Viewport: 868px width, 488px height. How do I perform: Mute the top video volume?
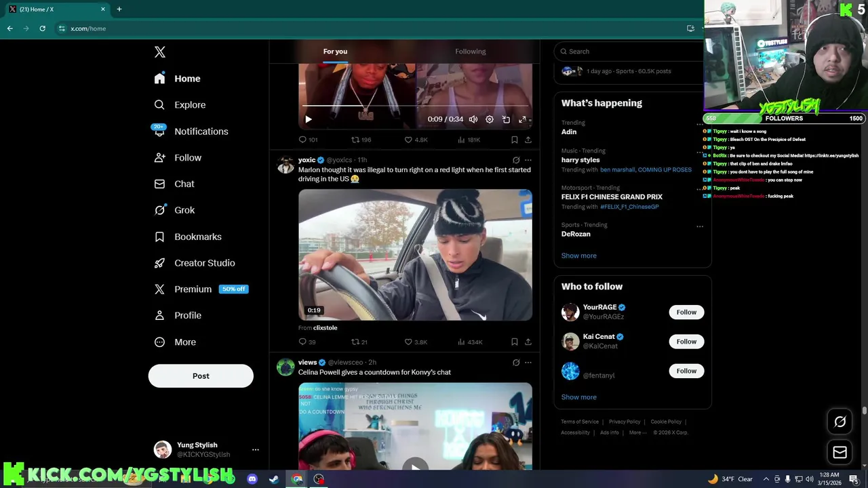pos(473,119)
